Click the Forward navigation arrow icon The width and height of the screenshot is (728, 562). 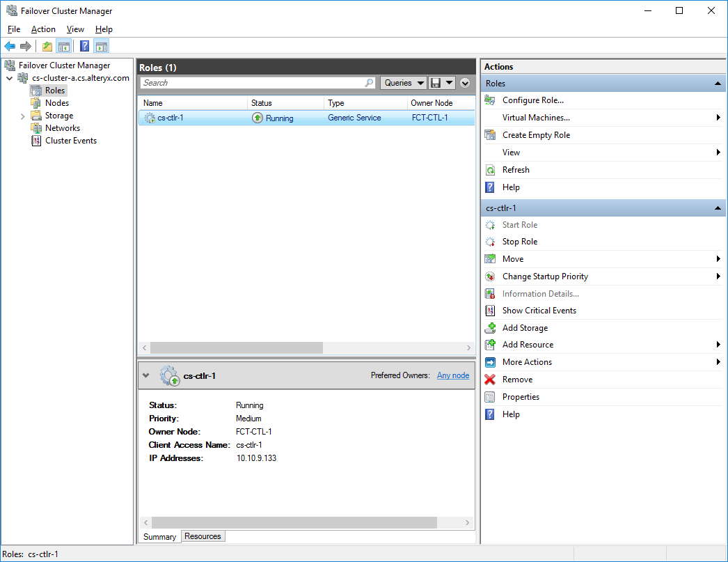coord(26,46)
